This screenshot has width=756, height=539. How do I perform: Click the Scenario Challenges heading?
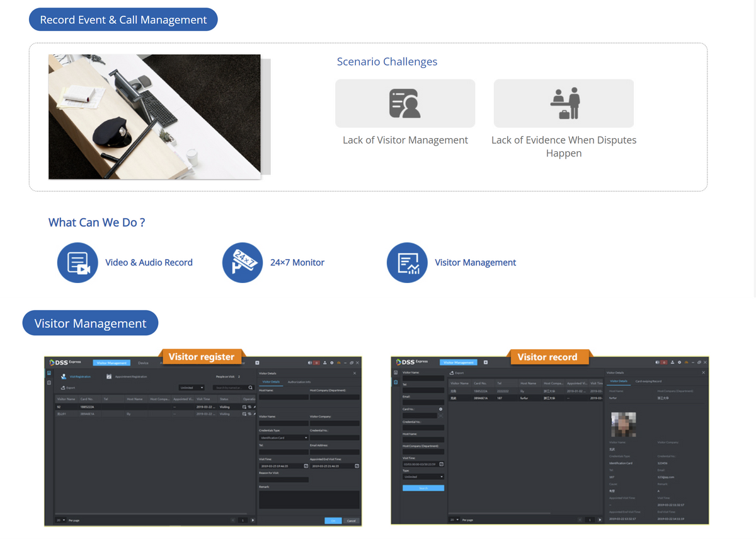point(387,62)
